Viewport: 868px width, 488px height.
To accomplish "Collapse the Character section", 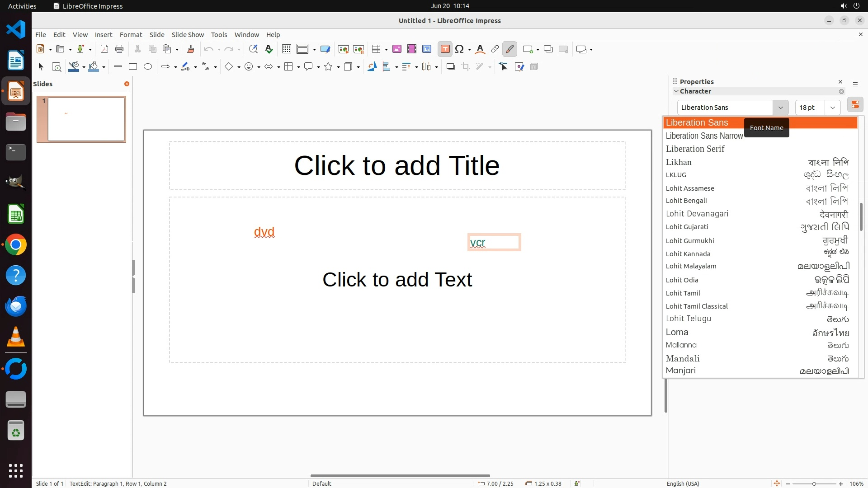I will 676,91.
